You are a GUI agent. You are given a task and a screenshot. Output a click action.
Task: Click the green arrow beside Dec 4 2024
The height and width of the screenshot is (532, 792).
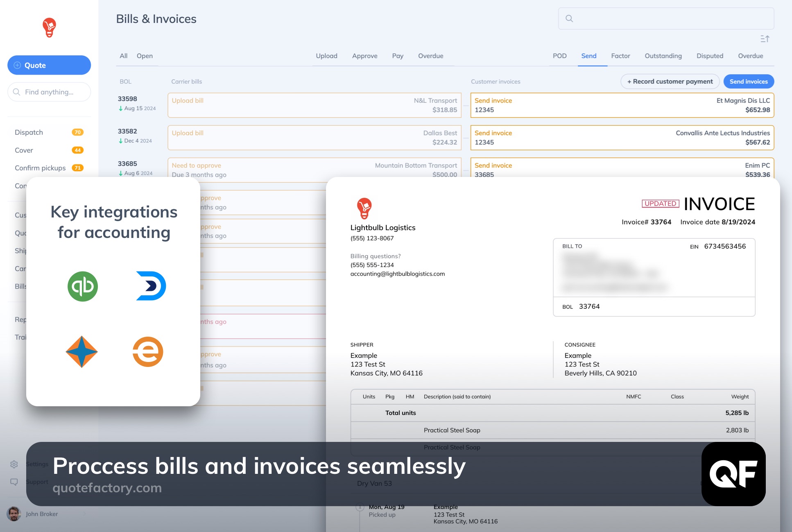[120, 141]
